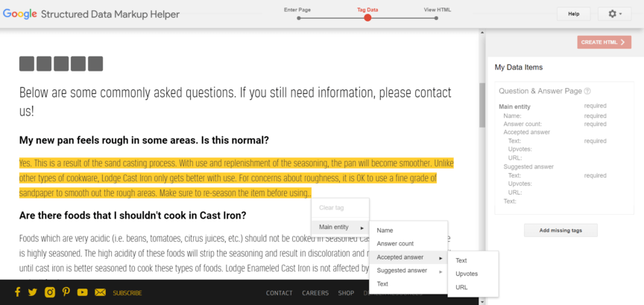Open the YouTube icon in footer
Viewport: 644px width, 305px height.
[83, 292]
